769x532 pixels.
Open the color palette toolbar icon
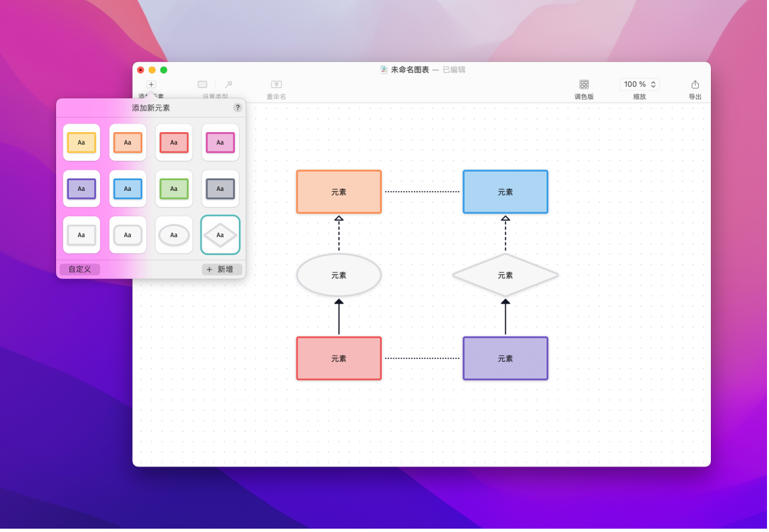point(583,84)
